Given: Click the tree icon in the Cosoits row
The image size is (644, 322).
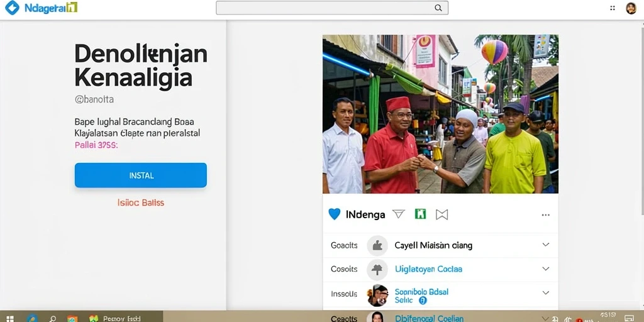Looking at the screenshot, I should (377, 269).
